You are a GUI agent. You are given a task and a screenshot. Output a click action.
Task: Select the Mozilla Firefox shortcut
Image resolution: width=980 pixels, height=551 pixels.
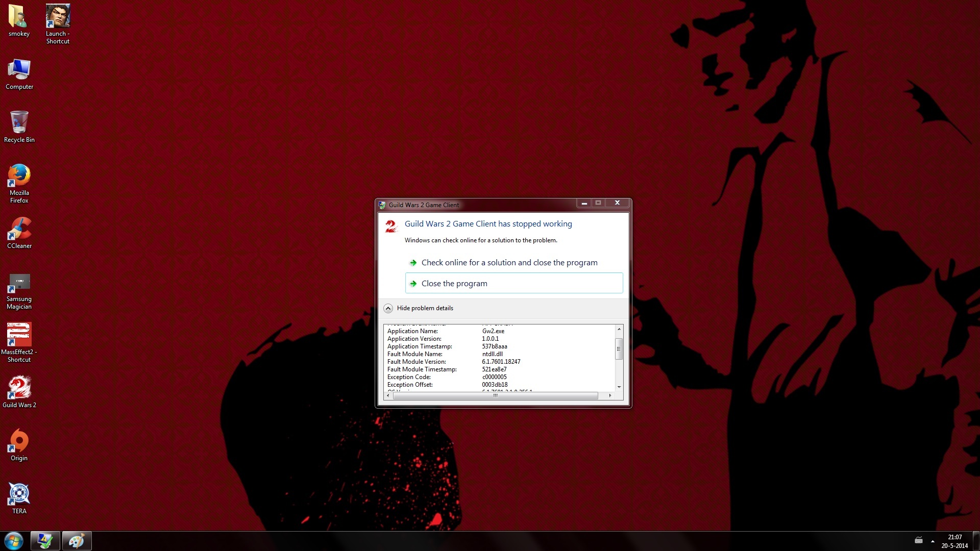pos(19,184)
